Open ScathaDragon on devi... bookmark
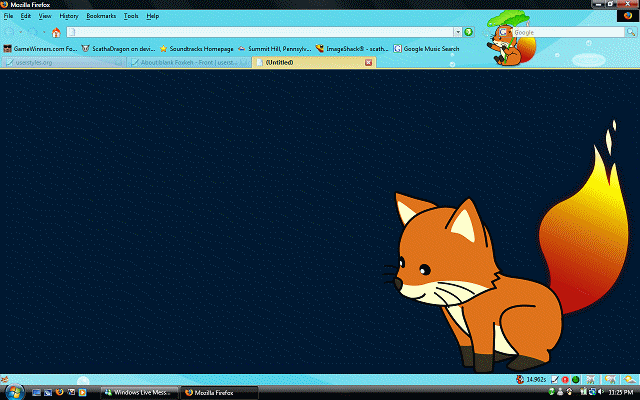640x400 pixels. (x=118, y=49)
